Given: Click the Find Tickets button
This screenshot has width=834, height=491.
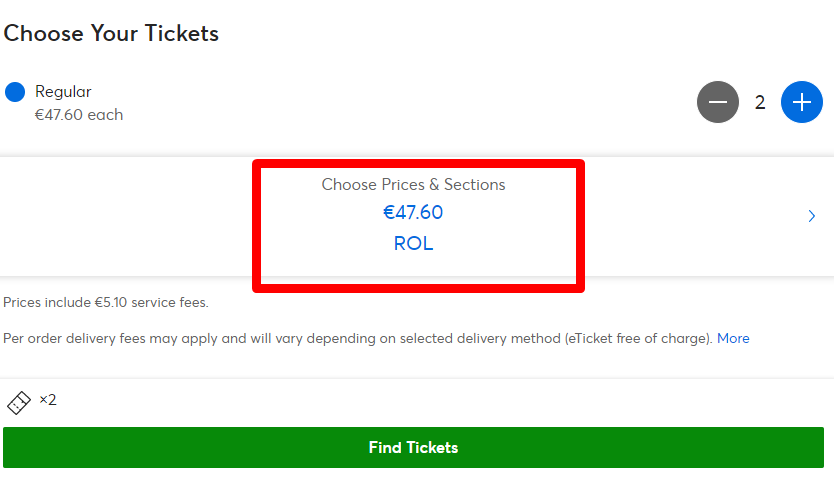Looking at the screenshot, I should pos(413,447).
